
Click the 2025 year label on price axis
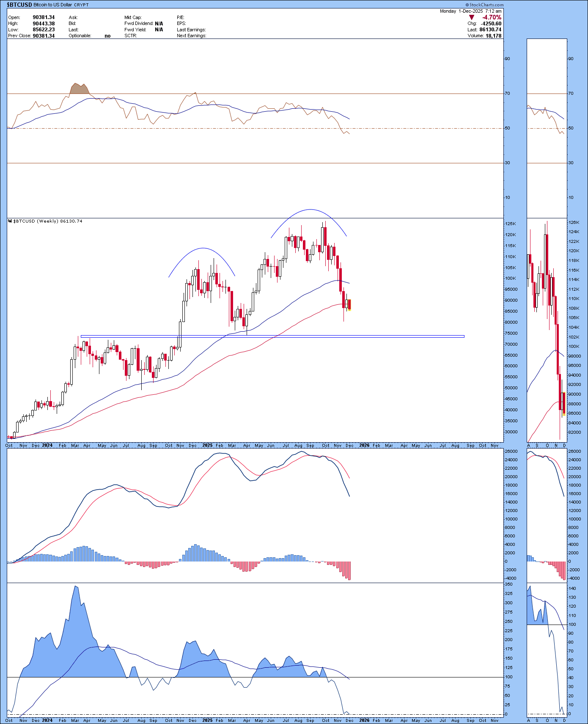click(x=207, y=446)
